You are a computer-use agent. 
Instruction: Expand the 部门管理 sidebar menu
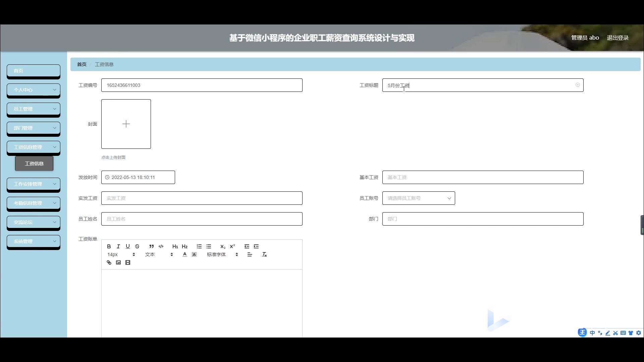34,128
